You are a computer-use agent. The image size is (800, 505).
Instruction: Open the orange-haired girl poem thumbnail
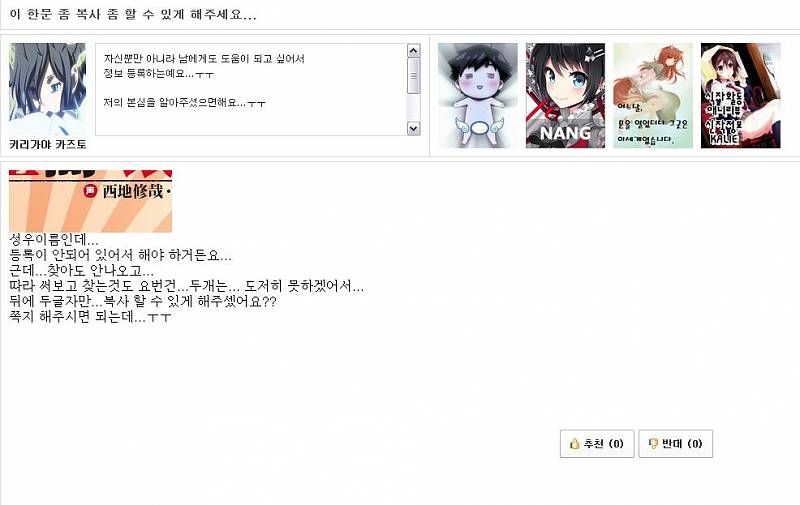653,95
